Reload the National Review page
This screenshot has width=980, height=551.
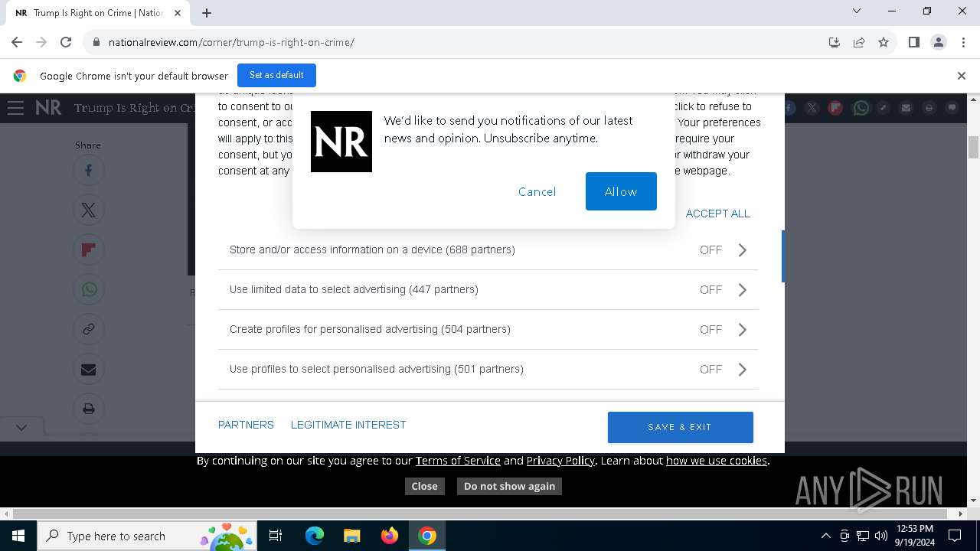pos(66,42)
